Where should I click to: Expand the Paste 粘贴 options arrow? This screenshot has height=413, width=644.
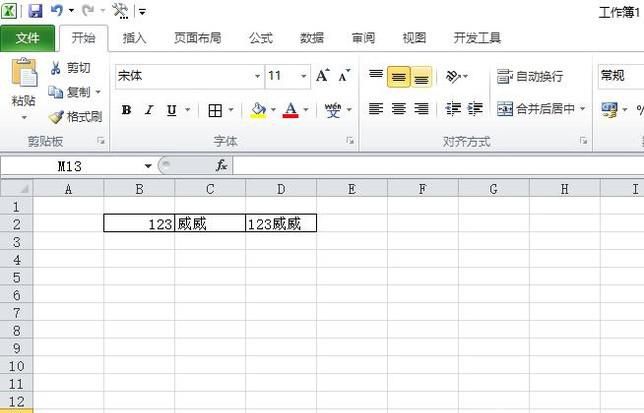24,118
